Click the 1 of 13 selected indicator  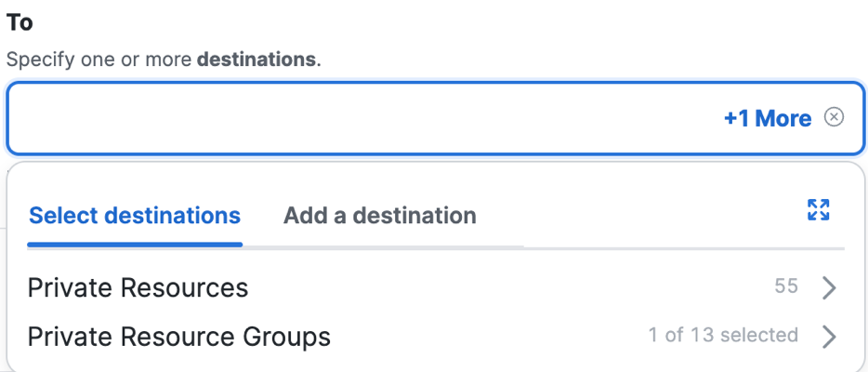(723, 335)
